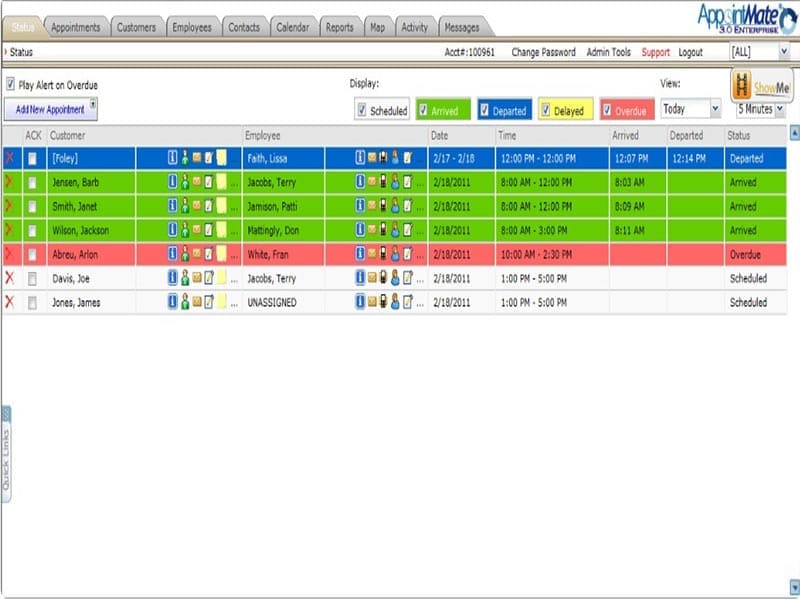
Task: Open the employee edit-note icon for White, Fran
Action: click(408, 254)
